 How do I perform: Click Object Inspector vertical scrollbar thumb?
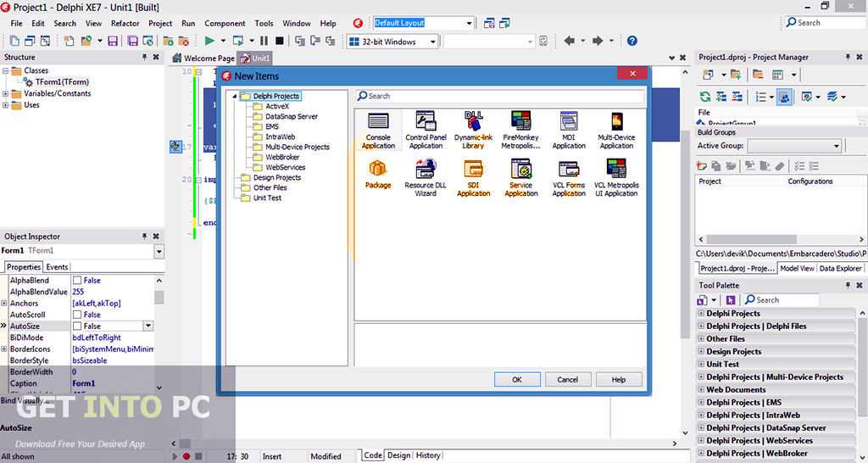point(159,298)
